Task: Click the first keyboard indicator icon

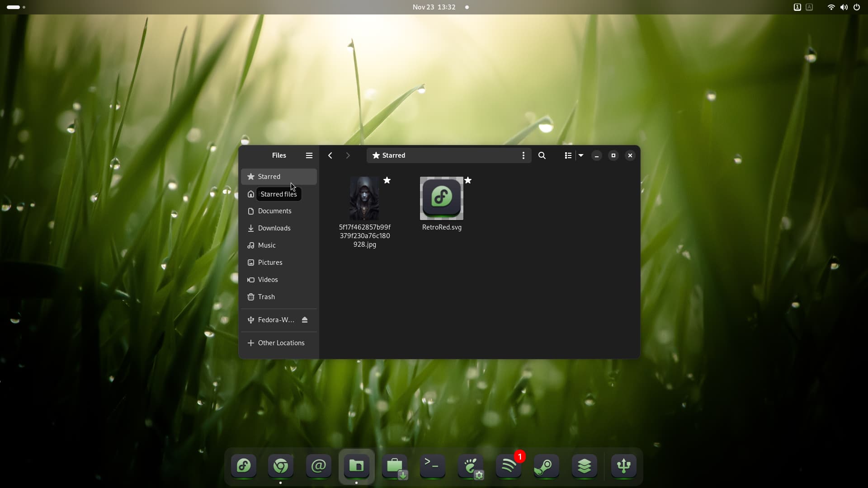Action: tap(797, 7)
